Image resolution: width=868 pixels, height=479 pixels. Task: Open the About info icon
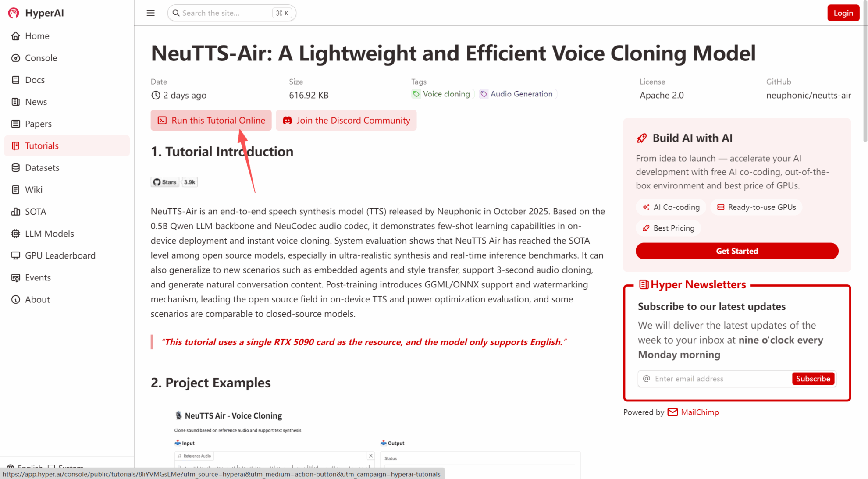click(x=16, y=299)
